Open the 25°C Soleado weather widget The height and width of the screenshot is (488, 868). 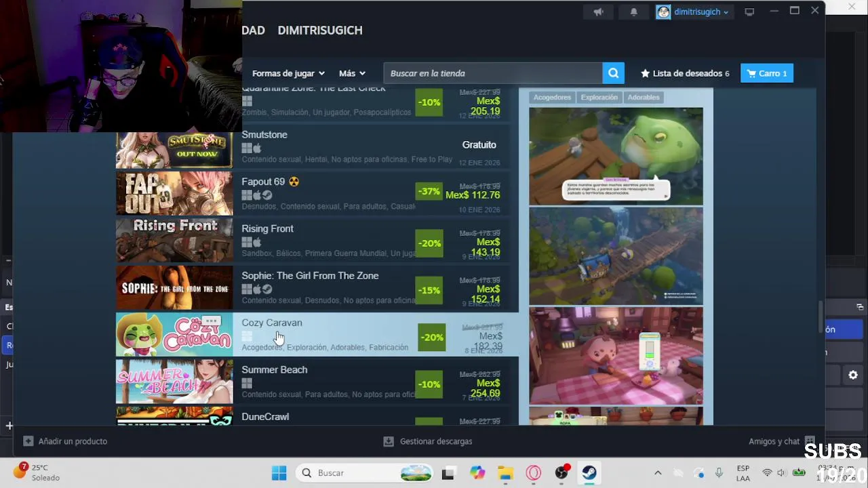click(37, 472)
